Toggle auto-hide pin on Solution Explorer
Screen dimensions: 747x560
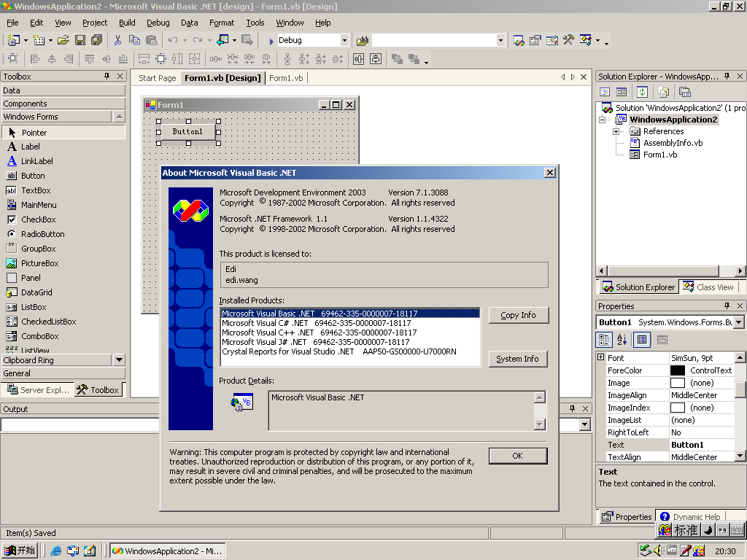coord(727,76)
